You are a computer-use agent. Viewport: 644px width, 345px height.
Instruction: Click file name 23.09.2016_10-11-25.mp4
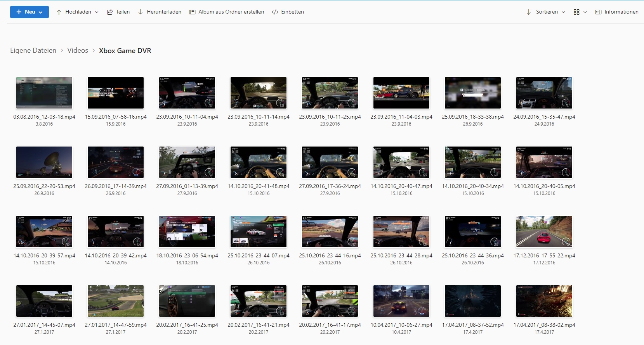click(x=330, y=117)
